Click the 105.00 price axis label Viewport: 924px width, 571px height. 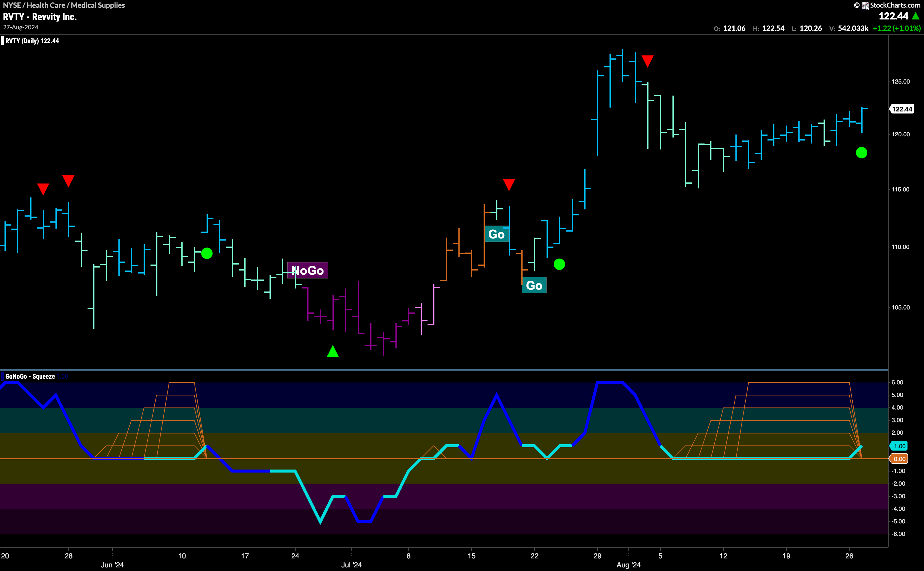click(x=901, y=307)
